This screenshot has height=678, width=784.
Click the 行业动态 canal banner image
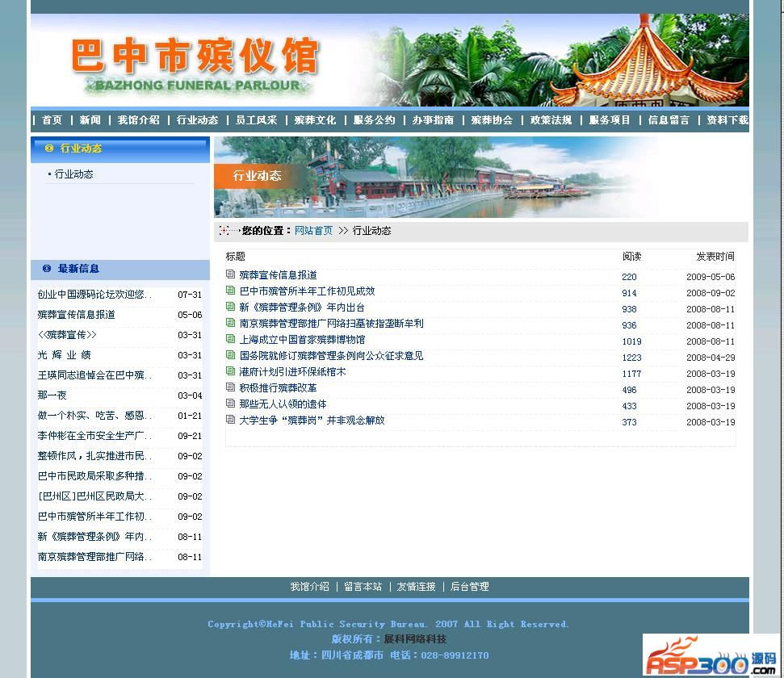point(436,177)
